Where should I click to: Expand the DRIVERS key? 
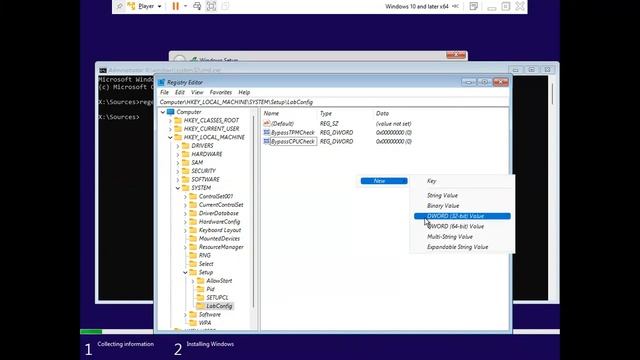click(178, 146)
